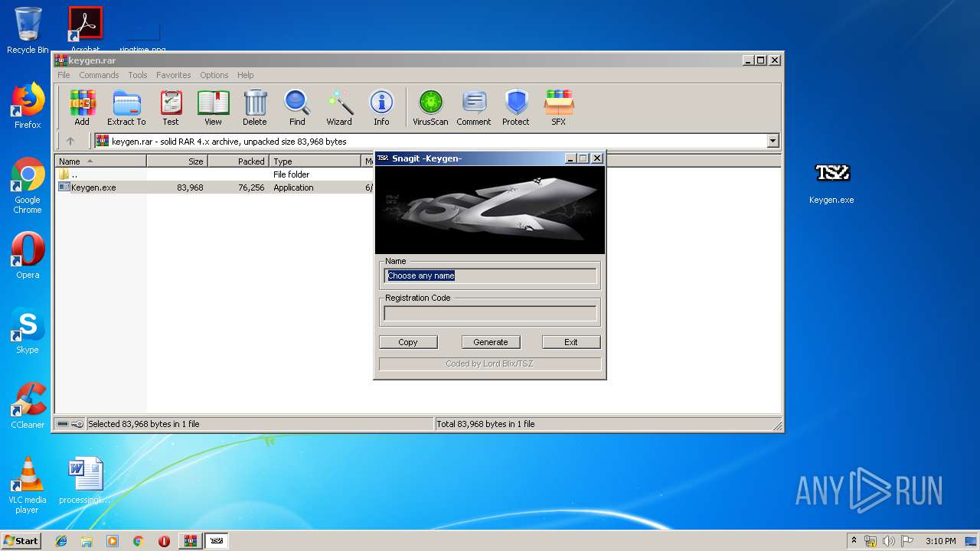Screen dimensions: 980x551
Task: Open Internet Explorer in the taskbar
Action: 61,541
